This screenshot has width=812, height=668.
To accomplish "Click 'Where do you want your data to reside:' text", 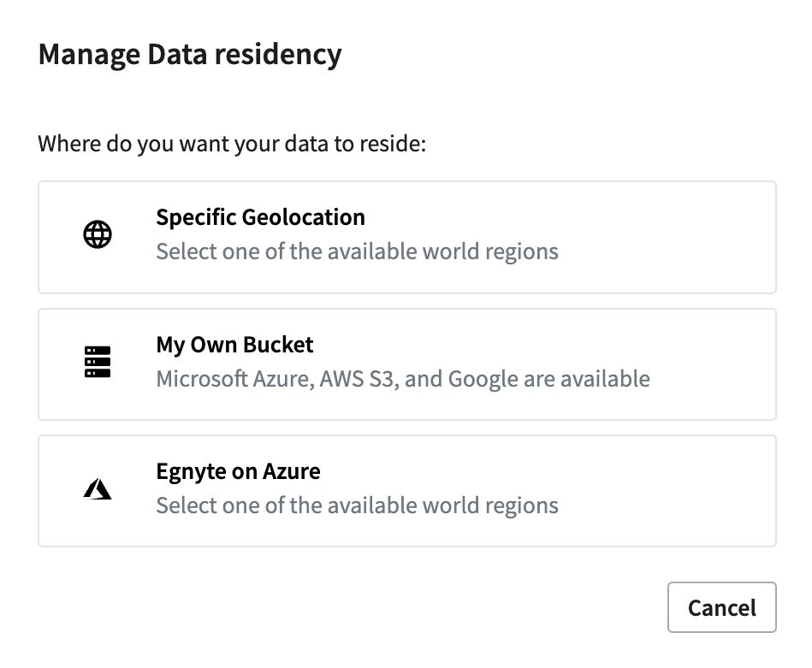I will click(x=232, y=144).
